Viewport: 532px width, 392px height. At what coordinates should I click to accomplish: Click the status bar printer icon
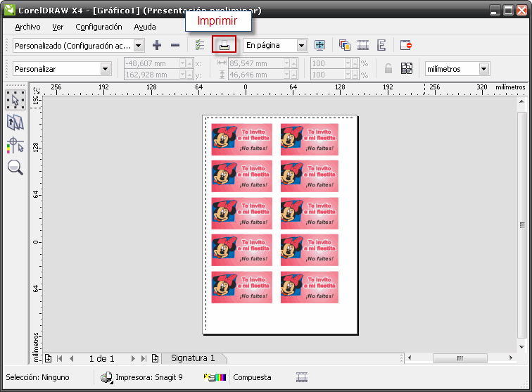click(106, 377)
